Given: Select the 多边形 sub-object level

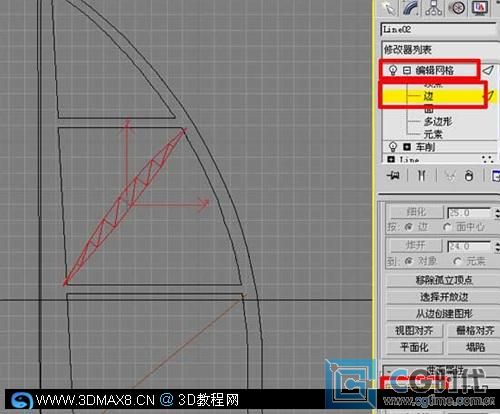Looking at the screenshot, I should click(x=438, y=121).
